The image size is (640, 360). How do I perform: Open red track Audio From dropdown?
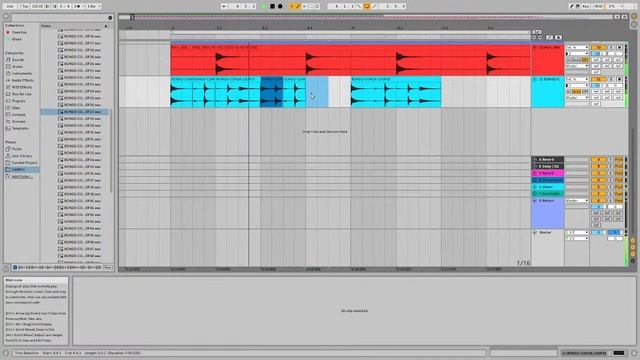pos(577,47)
